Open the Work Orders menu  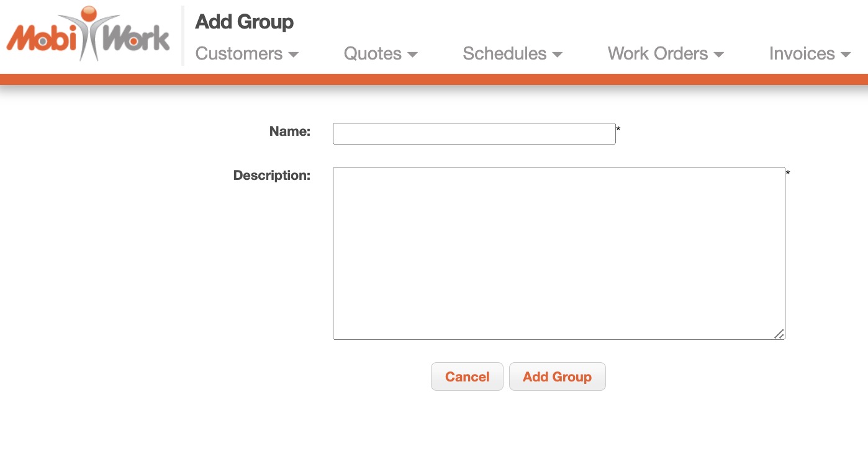658,54
